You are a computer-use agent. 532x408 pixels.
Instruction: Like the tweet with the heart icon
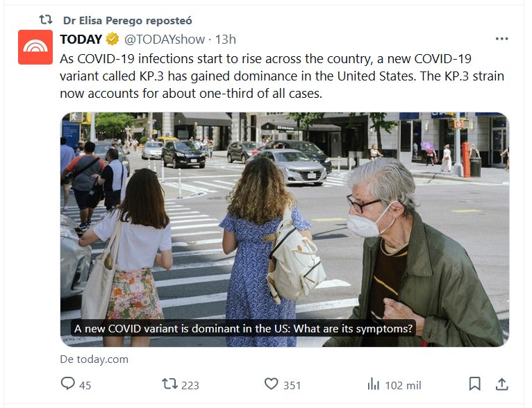(x=271, y=384)
